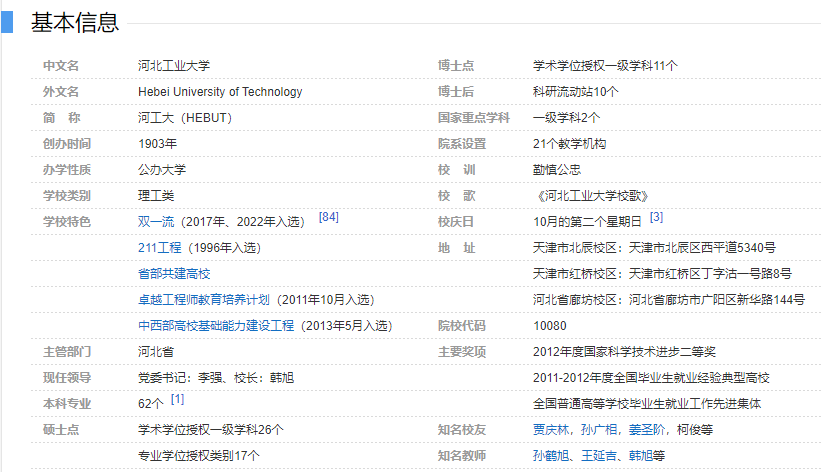Follow the 中西部高校基础能力建设工程 link
This screenshot has height=472, width=830.
[x=216, y=326]
